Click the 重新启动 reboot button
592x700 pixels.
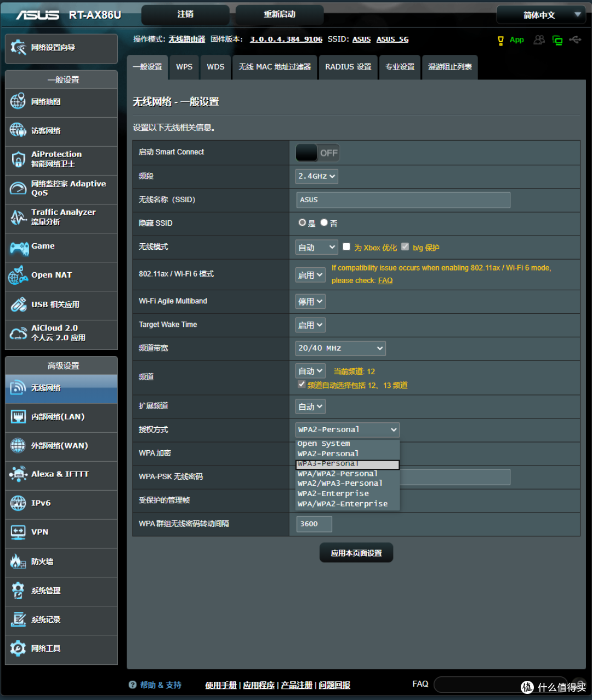click(280, 15)
